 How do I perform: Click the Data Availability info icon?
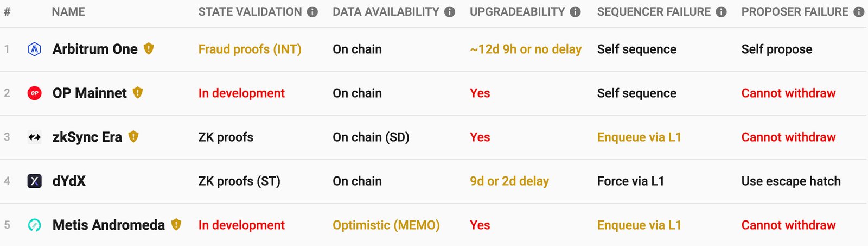(x=450, y=12)
